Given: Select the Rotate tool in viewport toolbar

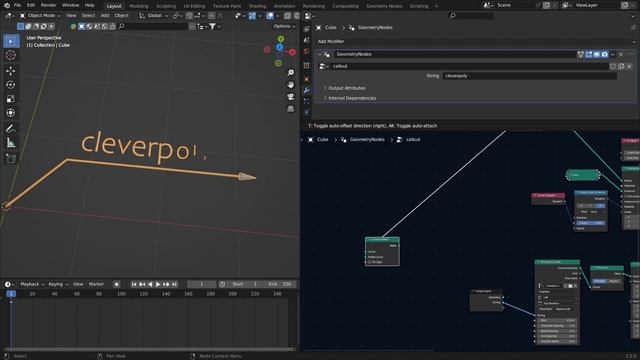Looking at the screenshot, I should (11, 84).
